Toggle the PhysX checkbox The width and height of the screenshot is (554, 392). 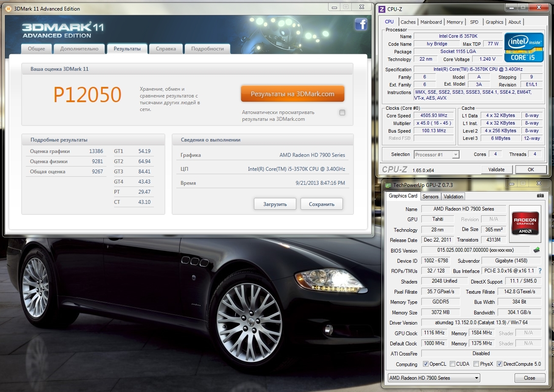click(x=476, y=364)
